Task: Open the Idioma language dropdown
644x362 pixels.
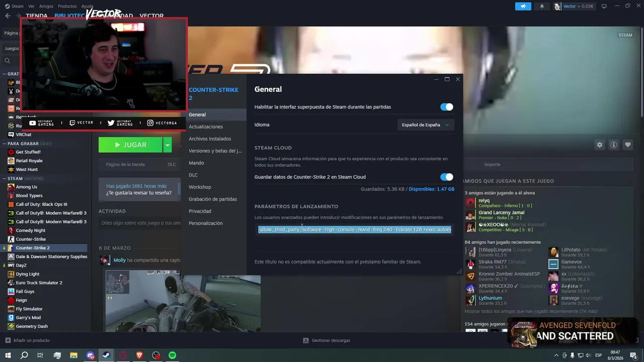Action: coord(426,125)
